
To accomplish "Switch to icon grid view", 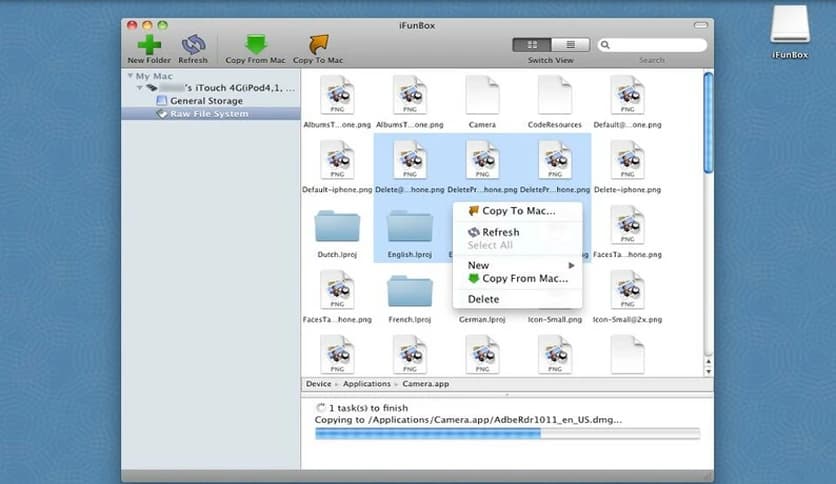I will coord(532,45).
